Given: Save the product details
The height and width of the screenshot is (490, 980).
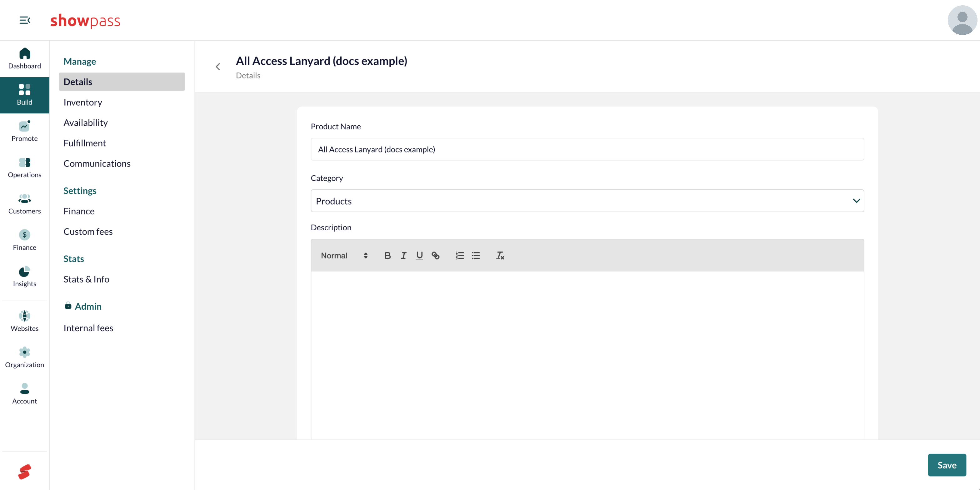Looking at the screenshot, I should (x=947, y=465).
